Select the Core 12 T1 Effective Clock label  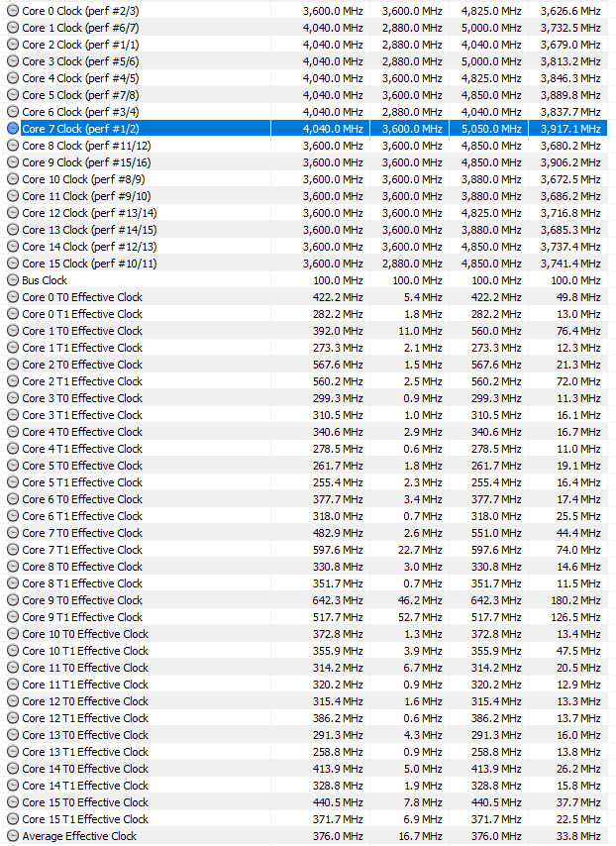point(85,718)
